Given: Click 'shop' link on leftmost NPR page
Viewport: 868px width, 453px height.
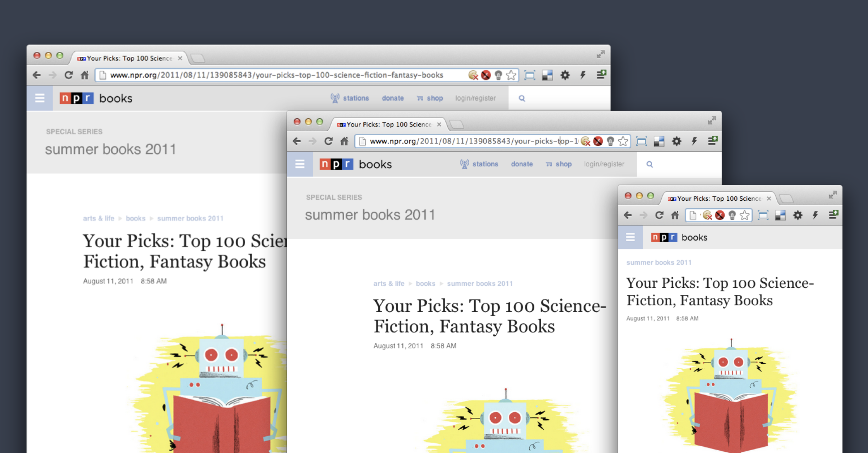Looking at the screenshot, I should tap(434, 98).
